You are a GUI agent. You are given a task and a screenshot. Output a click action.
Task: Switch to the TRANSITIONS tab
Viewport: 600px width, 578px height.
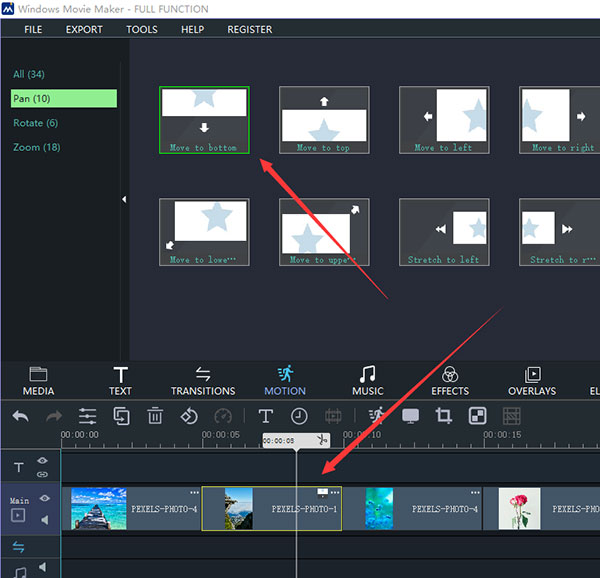(203, 381)
